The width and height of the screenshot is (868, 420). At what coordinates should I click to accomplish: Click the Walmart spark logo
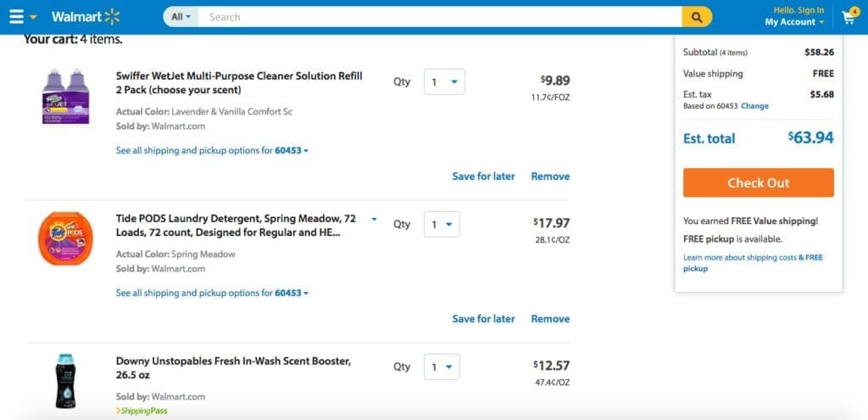pyautogui.click(x=113, y=17)
